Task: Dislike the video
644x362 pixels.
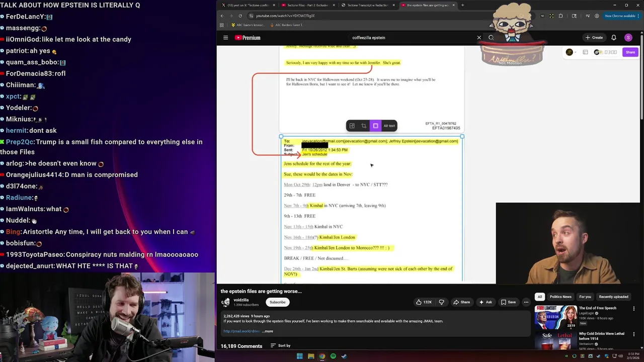Action: click(x=442, y=302)
